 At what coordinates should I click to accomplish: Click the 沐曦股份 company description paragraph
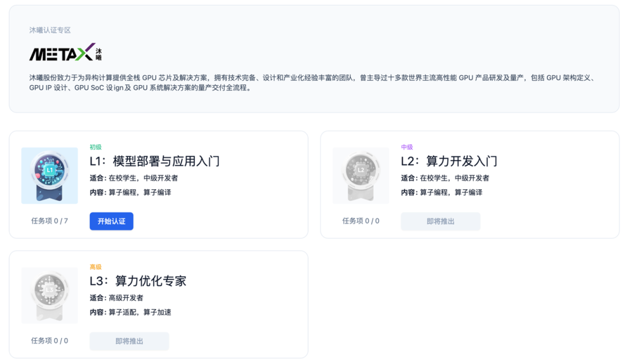click(x=312, y=83)
